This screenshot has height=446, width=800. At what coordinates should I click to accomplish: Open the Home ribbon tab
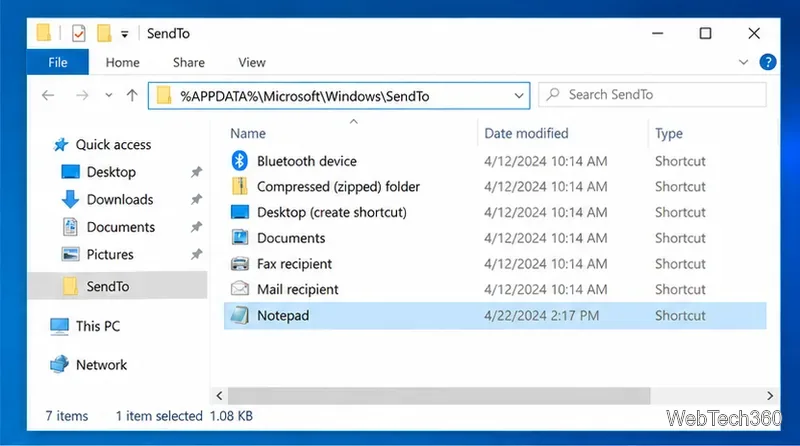(122, 62)
